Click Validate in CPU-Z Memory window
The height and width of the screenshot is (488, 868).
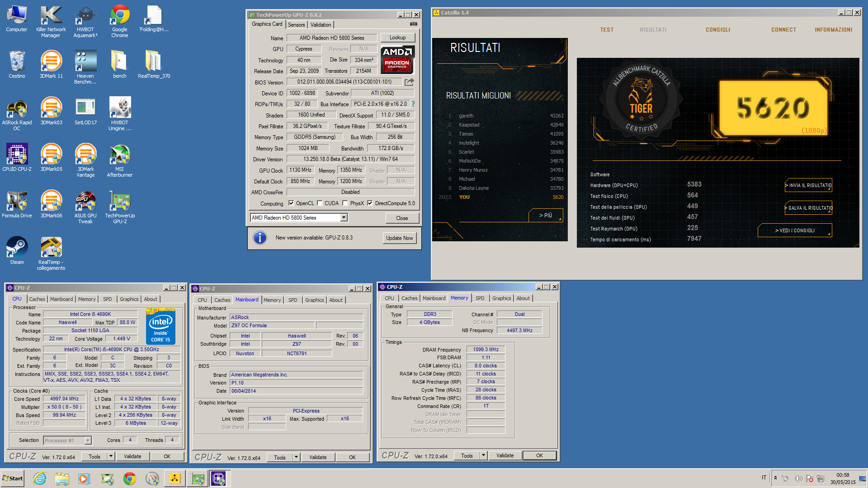tap(505, 455)
